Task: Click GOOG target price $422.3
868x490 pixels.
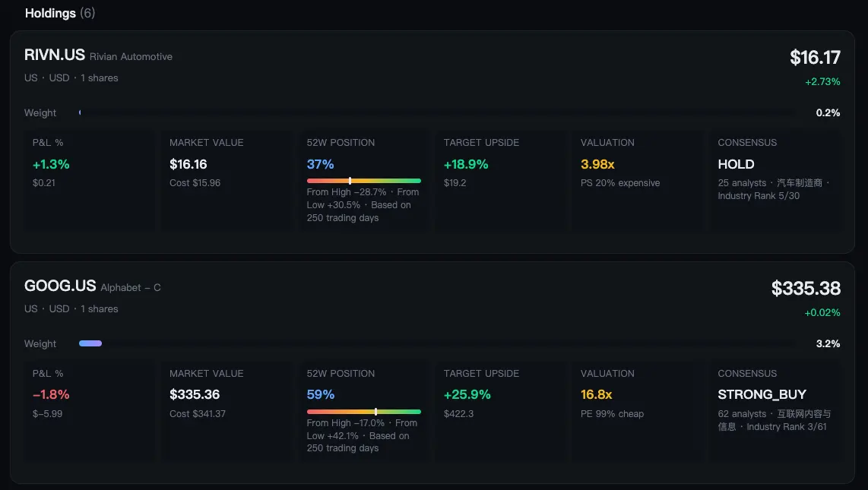Action: pos(458,414)
